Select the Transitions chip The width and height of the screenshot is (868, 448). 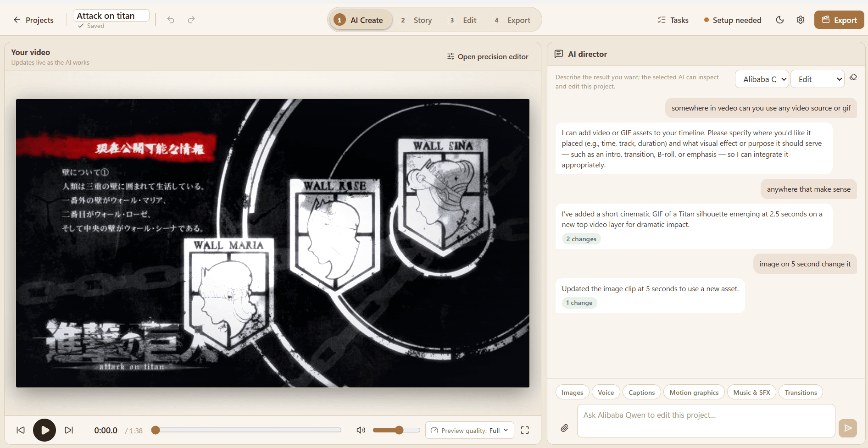tap(801, 393)
